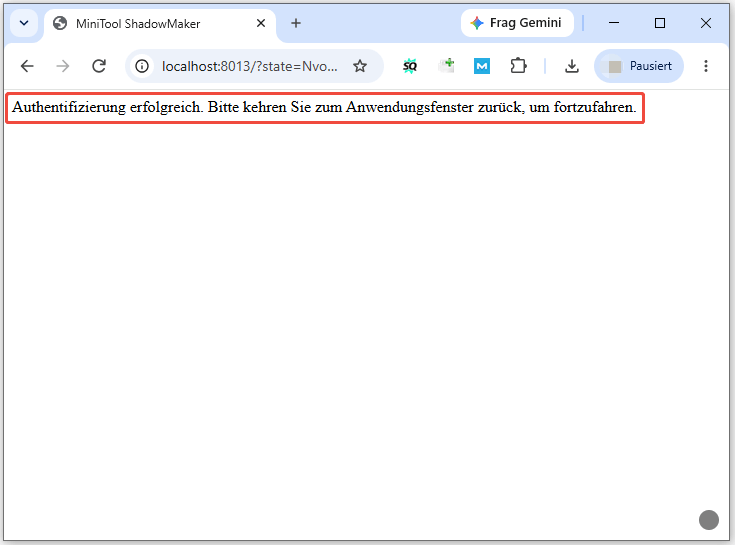The image size is (735, 545).
Task: Click the 'Authentifizierung erfolgreich' message text
Action: (x=324, y=107)
